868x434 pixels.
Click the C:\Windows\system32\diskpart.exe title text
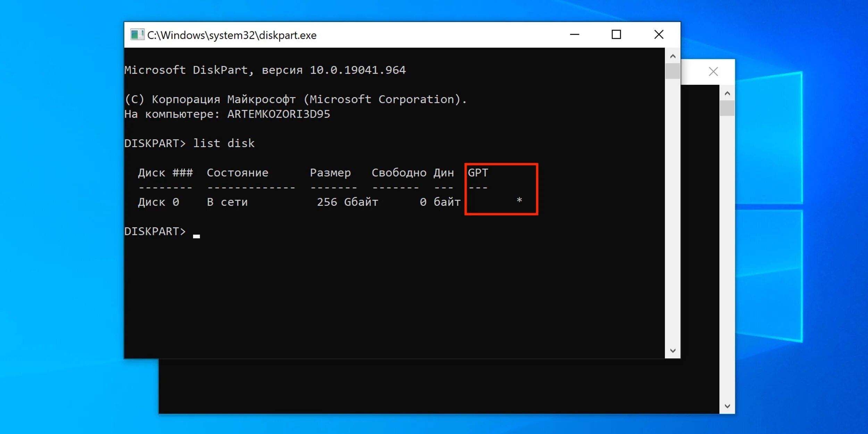coord(232,35)
